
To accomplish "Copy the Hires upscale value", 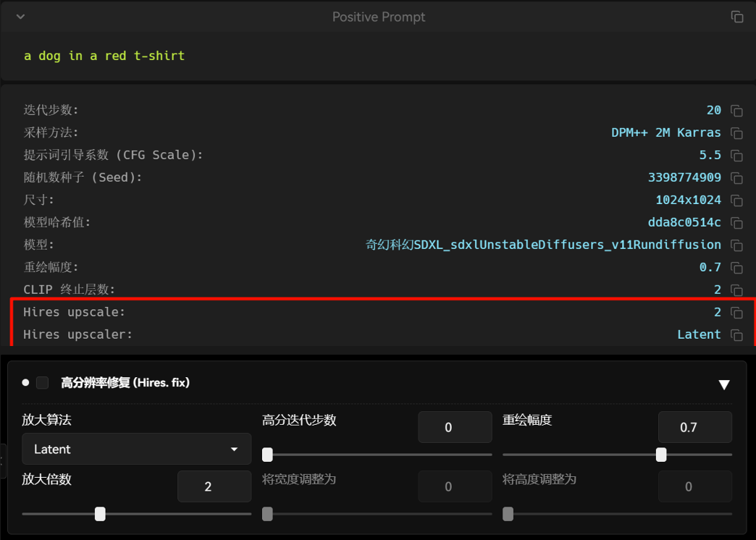I will 736,313.
